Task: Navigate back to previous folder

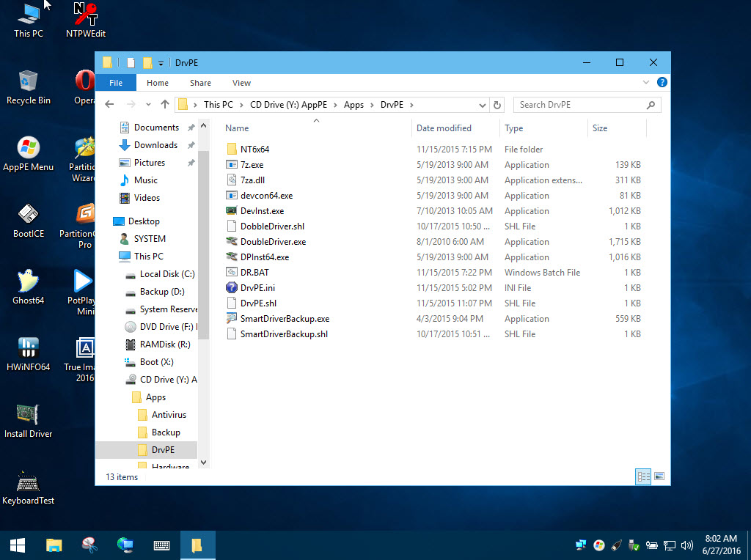Action: (x=109, y=104)
